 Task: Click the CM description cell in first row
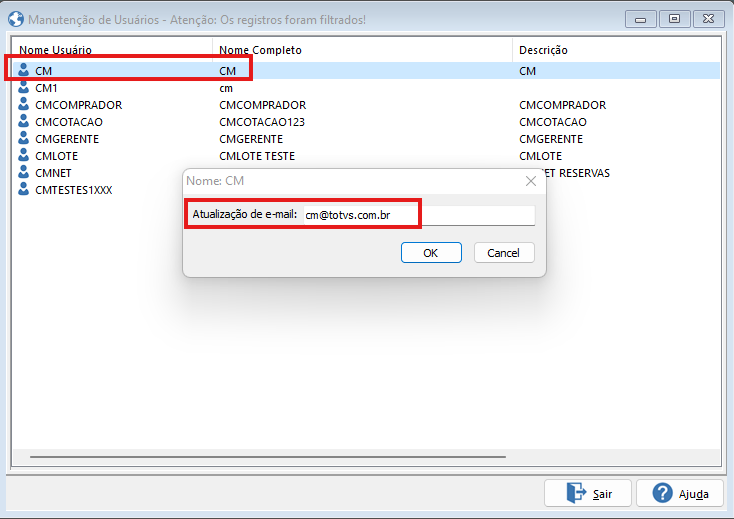pyautogui.click(x=528, y=71)
